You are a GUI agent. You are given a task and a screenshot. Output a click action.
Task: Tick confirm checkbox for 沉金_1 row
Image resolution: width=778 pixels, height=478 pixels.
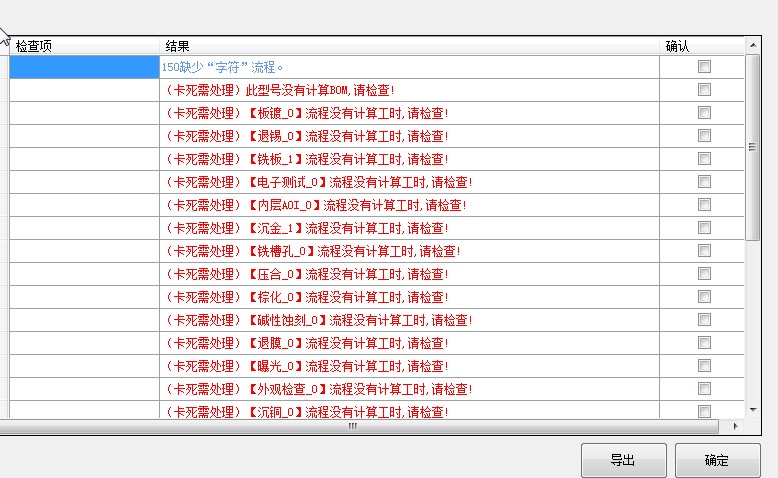tap(704, 227)
